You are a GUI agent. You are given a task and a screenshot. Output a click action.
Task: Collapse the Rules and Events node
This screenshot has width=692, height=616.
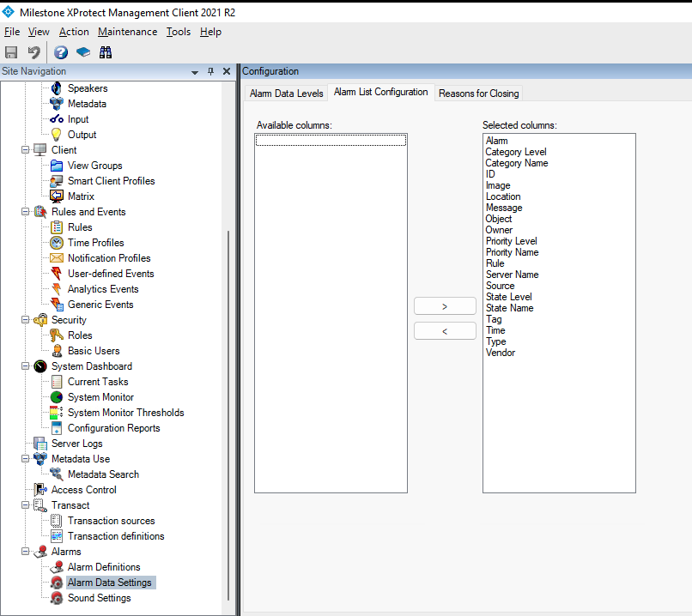(x=26, y=212)
